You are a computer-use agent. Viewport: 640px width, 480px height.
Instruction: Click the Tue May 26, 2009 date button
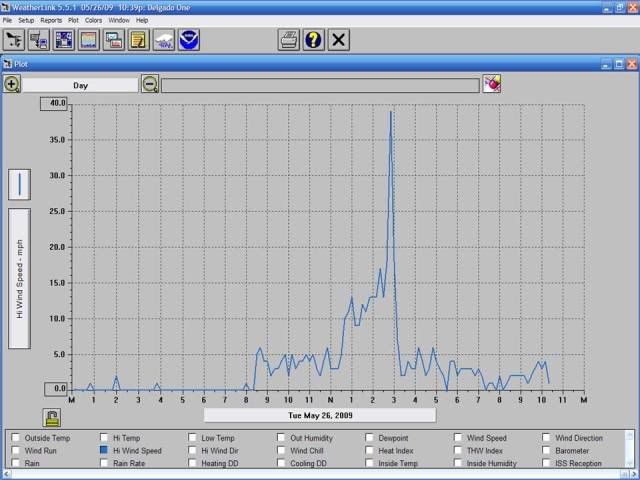[320, 415]
